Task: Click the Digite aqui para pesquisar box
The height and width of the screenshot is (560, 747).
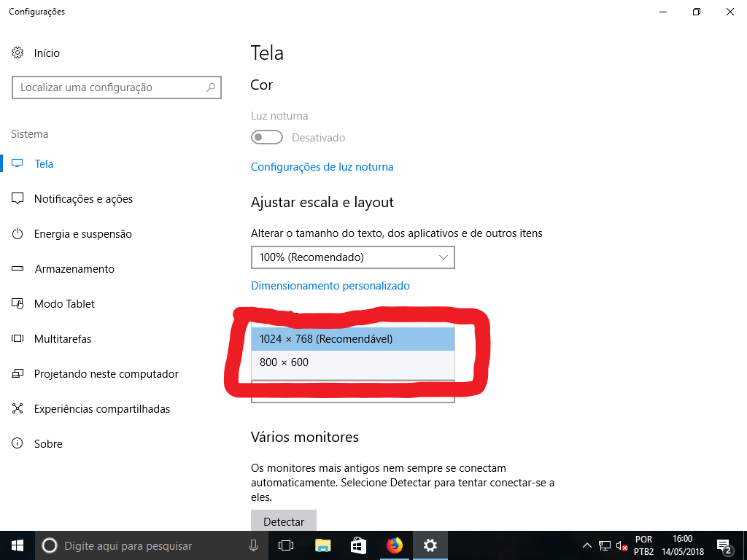Action: pyautogui.click(x=152, y=545)
